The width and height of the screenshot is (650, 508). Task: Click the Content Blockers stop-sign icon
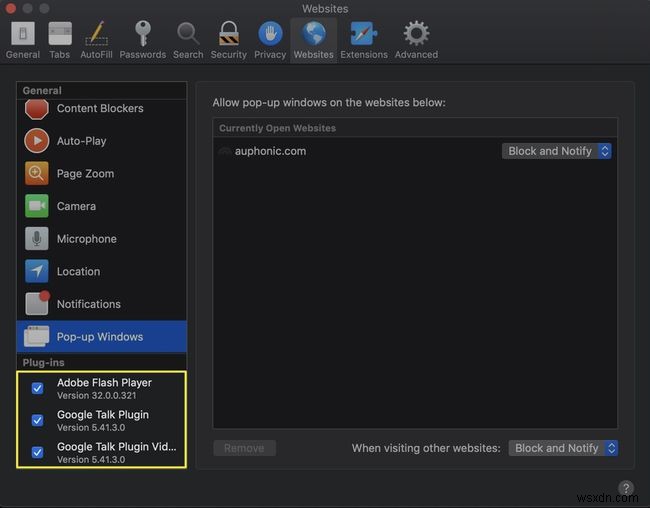click(36, 109)
